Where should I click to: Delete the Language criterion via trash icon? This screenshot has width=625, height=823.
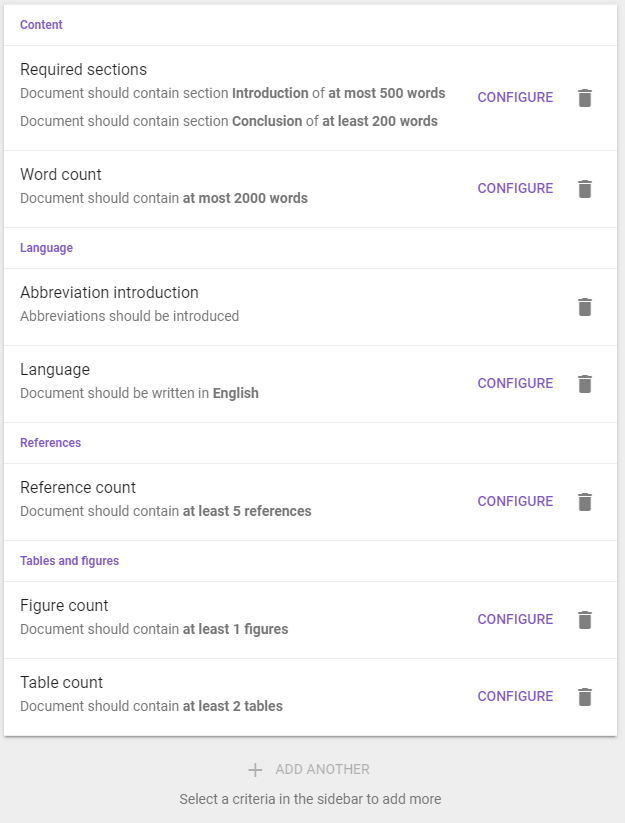(585, 384)
